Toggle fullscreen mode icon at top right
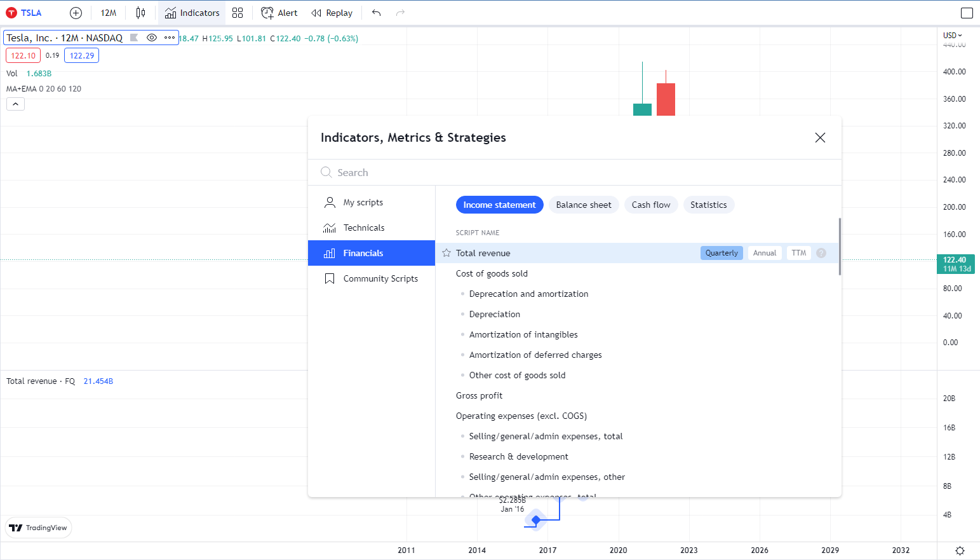Image resolution: width=980 pixels, height=560 pixels. [x=967, y=13]
